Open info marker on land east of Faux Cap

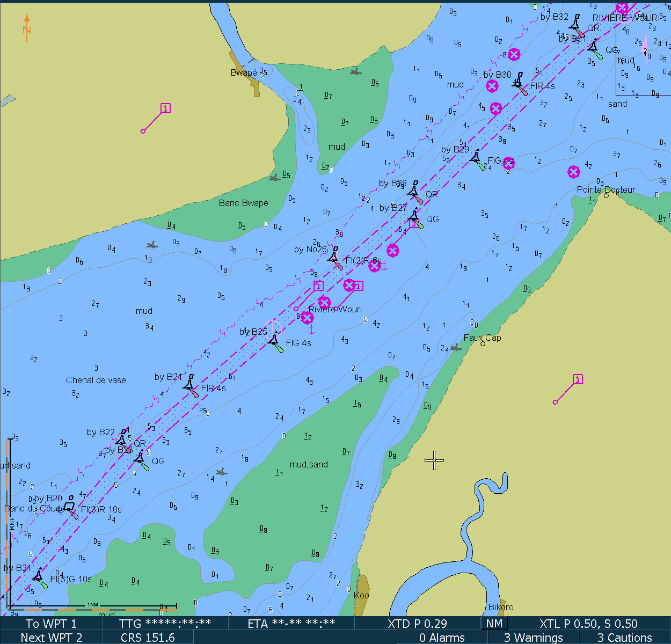(x=578, y=379)
